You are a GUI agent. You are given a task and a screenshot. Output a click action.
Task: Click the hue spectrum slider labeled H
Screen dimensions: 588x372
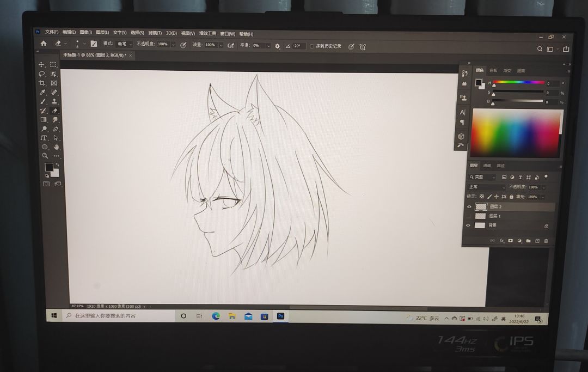coord(518,83)
